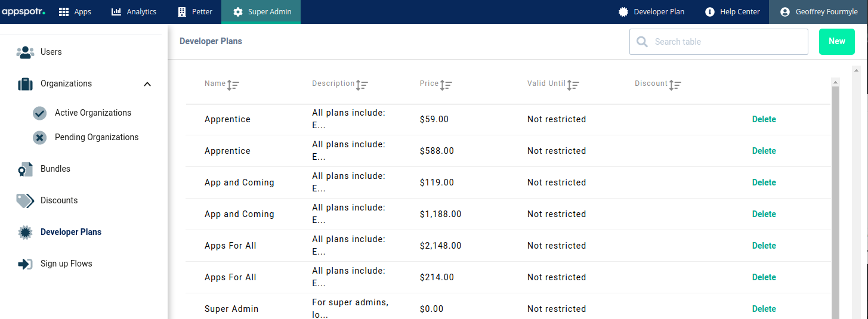This screenshot has width=868, height=319.
Task: Click the Organizations briefcase icon
Action: [x=25, y=84]
